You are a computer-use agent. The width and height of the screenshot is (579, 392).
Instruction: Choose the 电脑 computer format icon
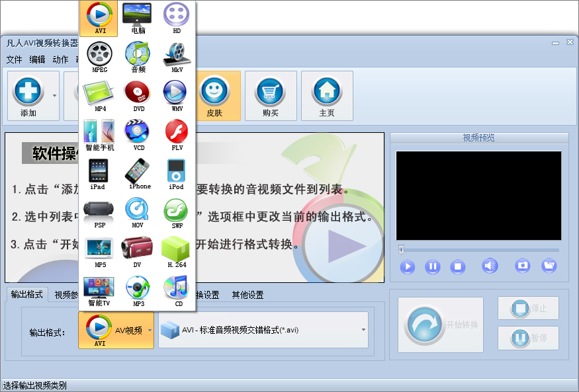[x=138, y=18]
